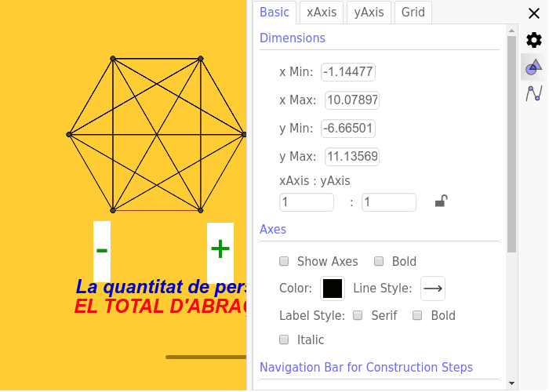Enable the Italic label style checkbox
Screen dimensions: 549x392
pos(284,339)
